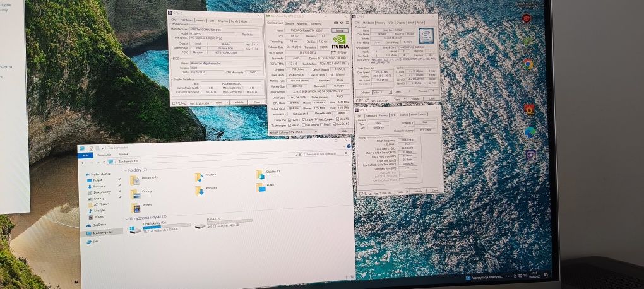Toggle the OpenGL 4.6 checkbox
The image size is (644, 289).
[335, 124]
